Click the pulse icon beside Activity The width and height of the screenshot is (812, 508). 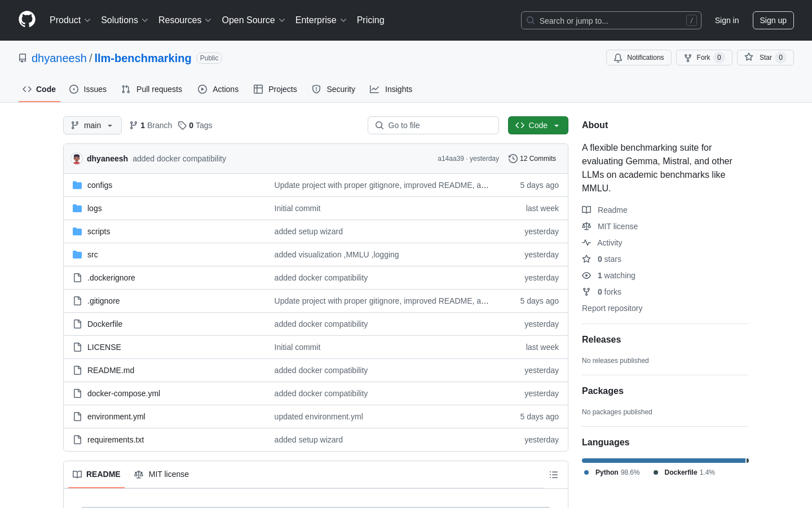[586, 243]
